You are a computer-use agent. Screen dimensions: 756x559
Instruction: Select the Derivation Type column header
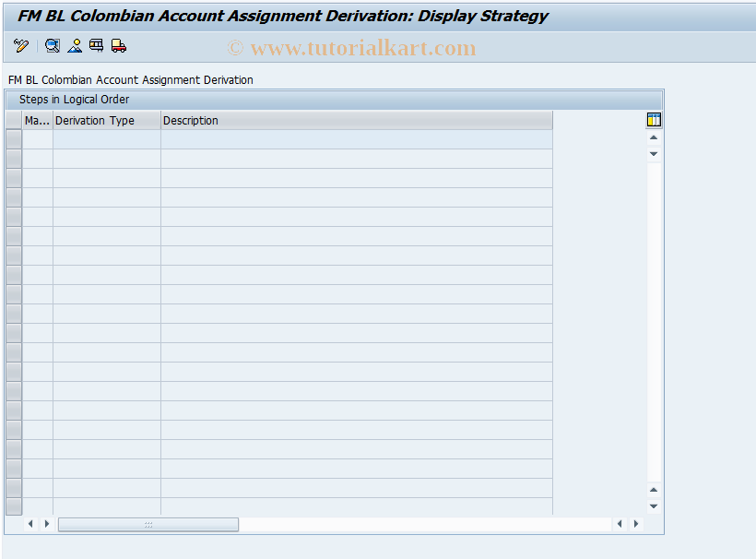[107, 121]
